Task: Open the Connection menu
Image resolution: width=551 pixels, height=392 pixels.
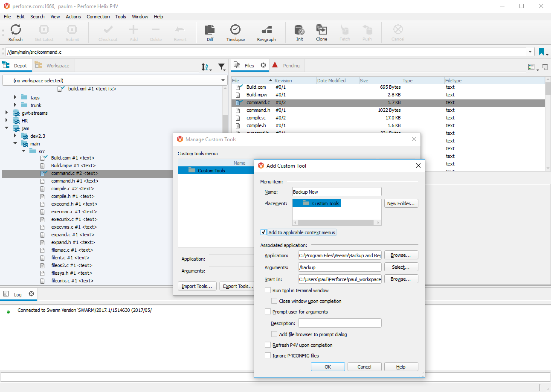Action: [98, 17]
